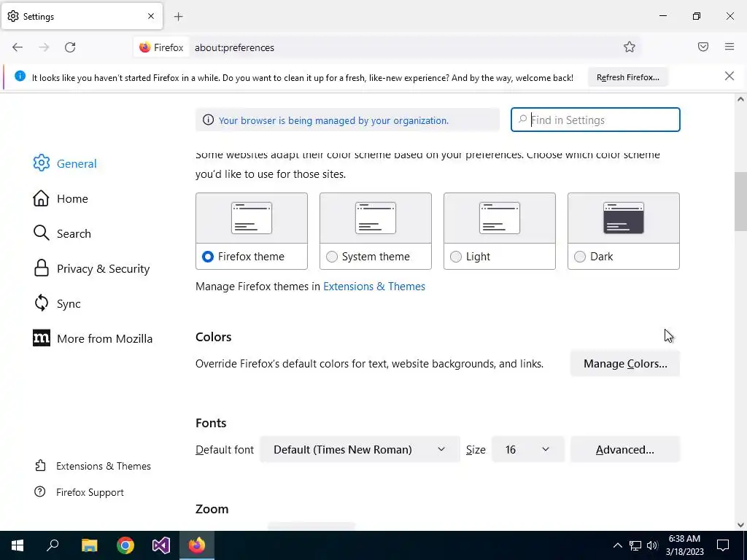Click the Privacy & Security lock icon

coord(42,268)
